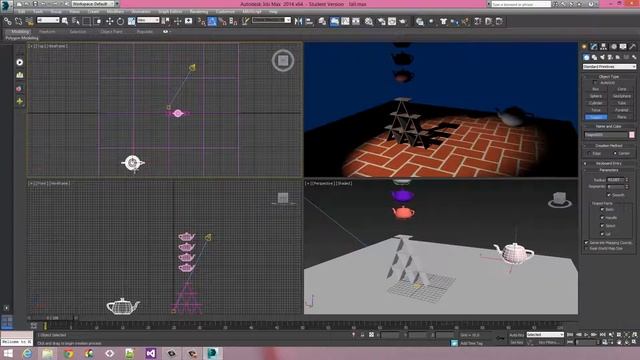The height and width of the screenshot is (360, 640).
Task: Open Select by Name dialog icon
Action: 76,21
